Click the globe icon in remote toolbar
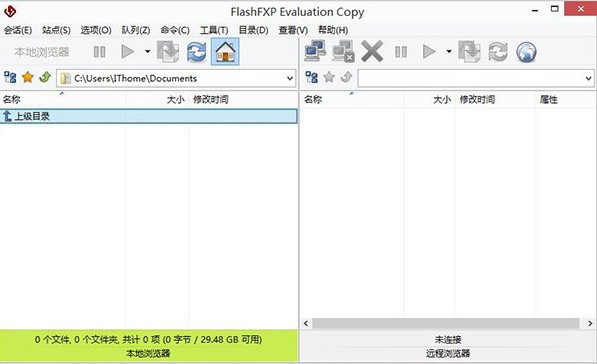This screenshot has height=364, width=597. point(527,52)
